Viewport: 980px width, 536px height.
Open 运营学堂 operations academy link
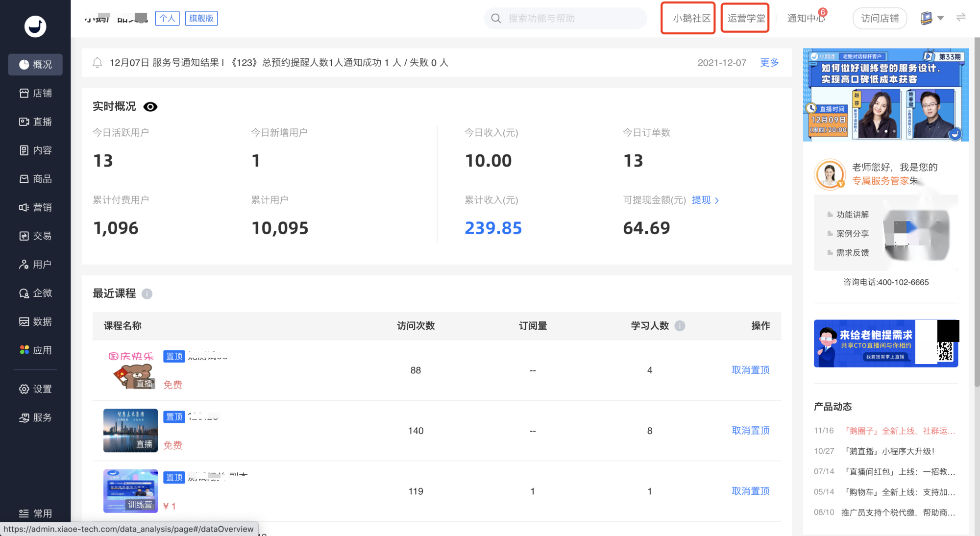[x=746, y=18]
